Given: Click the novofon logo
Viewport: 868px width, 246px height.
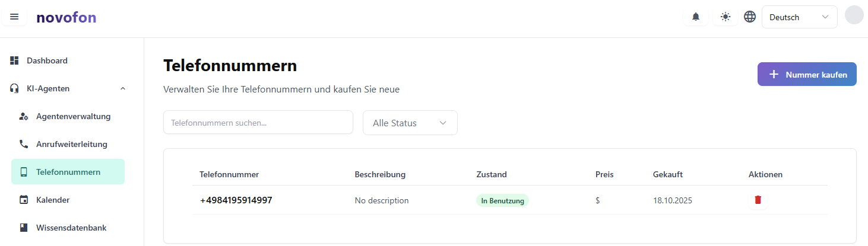Looking at the screenshot, I should [x=66, y=17].
